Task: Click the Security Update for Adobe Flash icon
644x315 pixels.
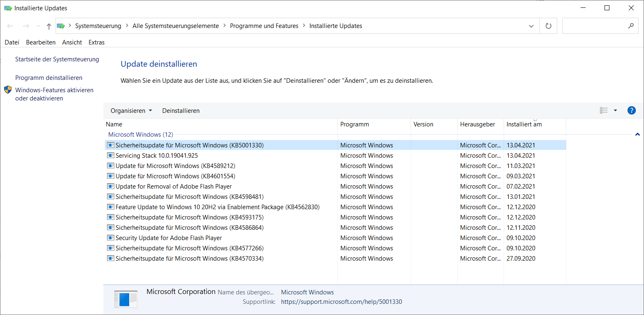Action: coord(110,238)
